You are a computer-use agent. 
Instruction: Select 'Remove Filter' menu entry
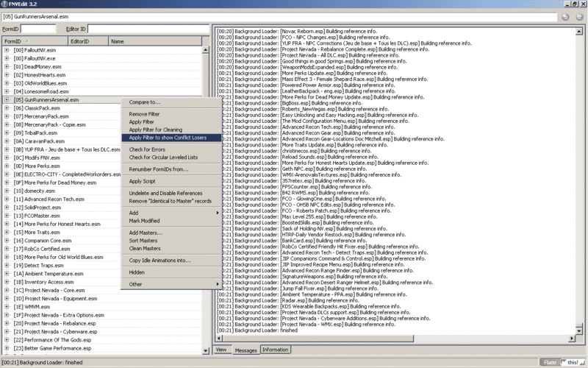point(171,114)
